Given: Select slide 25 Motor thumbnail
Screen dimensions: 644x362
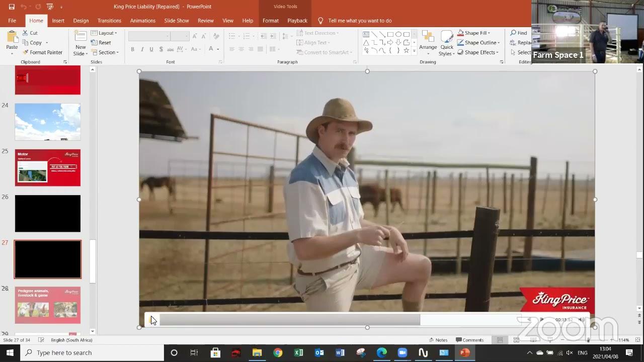Looking at the screenshot, I should click(x=48, y=167).
